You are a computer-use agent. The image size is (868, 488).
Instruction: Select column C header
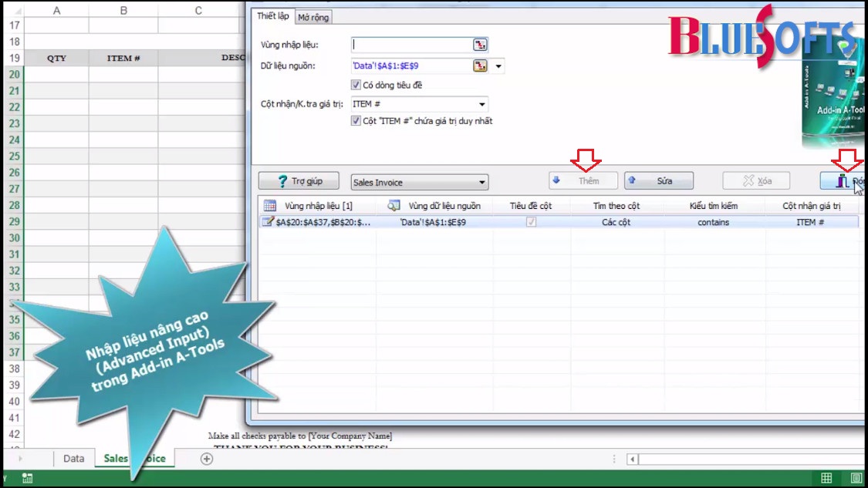(198, 11)
